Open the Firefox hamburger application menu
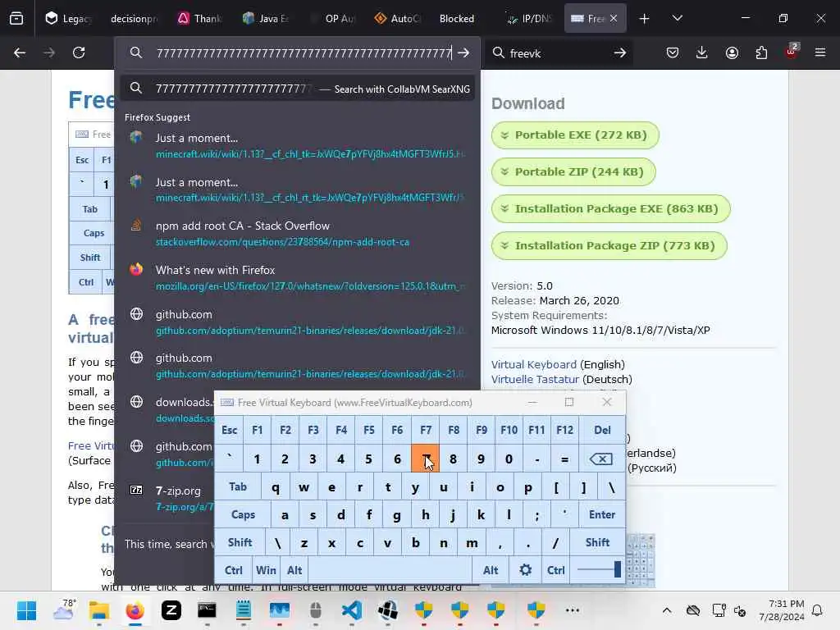The image size is (840, 630). coord(820,52)
